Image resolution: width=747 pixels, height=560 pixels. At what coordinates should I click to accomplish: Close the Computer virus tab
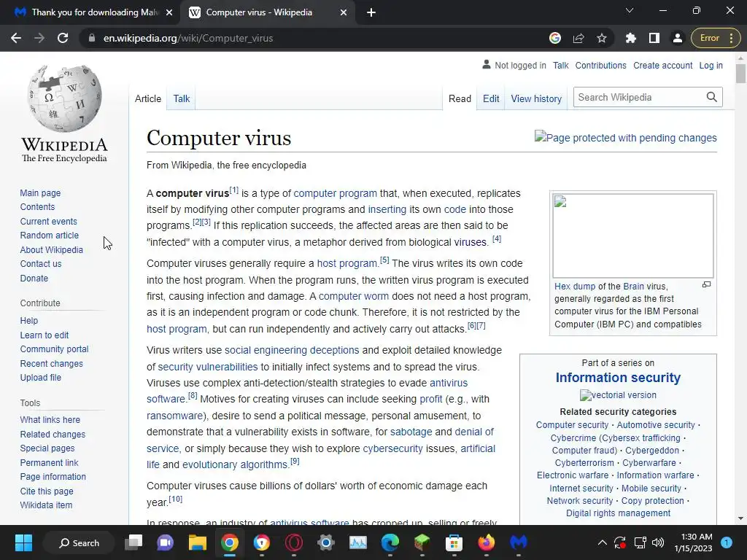[x=344, y=12]
